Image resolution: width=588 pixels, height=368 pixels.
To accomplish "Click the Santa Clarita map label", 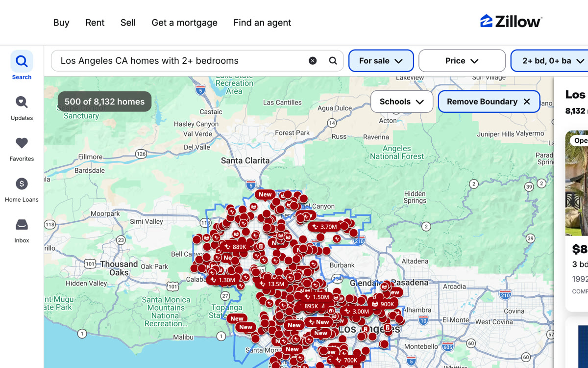I will tap(245, 160).
